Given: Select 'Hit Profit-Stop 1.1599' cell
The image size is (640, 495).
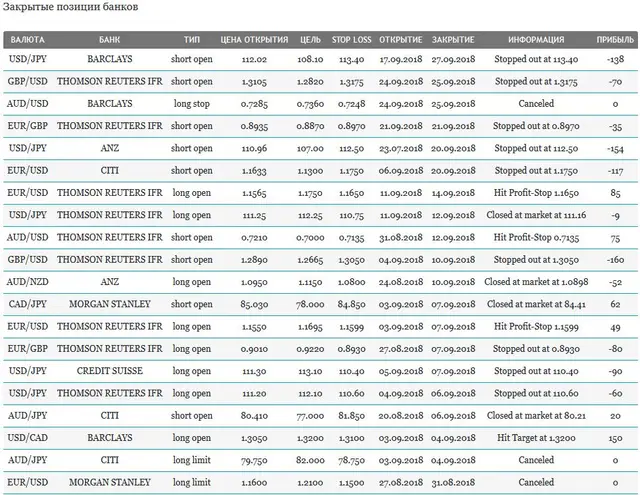Looking at the screenshot, I should tap(536, 327).
